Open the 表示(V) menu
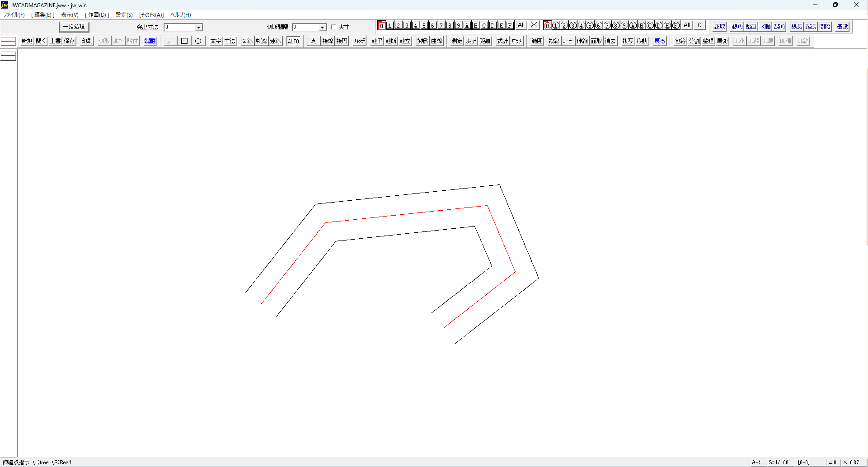The width and height of the screenshot is (868, 467). tap(70, 15)
